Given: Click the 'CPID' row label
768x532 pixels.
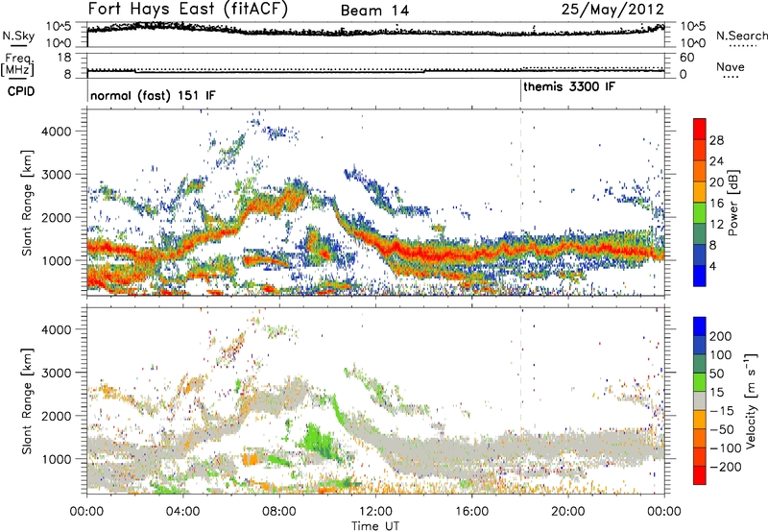Looking at the screenshot, I should [x=21, y=91].
